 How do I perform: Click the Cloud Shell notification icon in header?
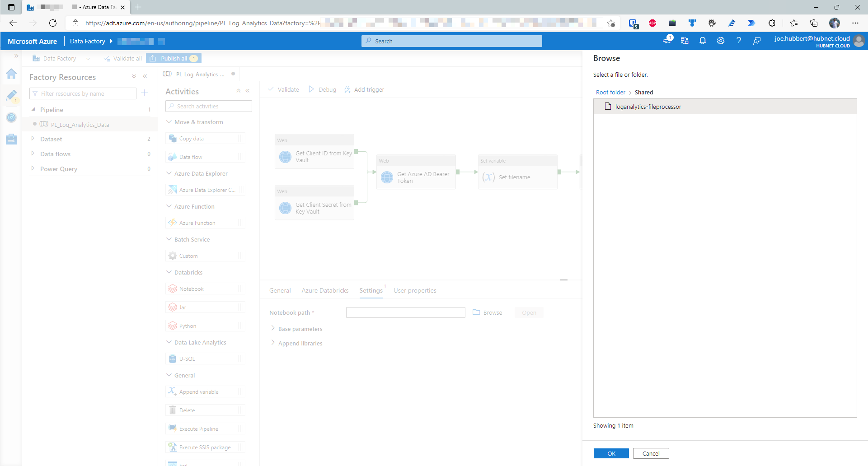[667, 41]
